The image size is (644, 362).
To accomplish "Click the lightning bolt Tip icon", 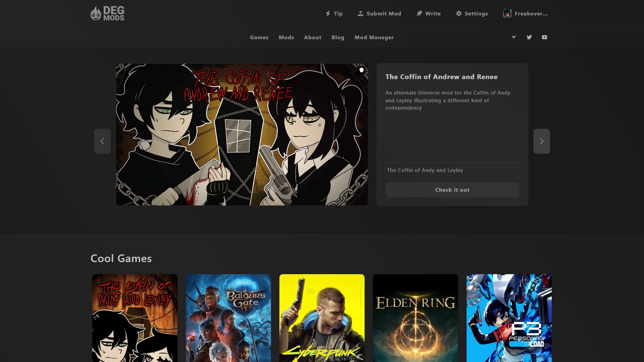I will pos(328,13).
